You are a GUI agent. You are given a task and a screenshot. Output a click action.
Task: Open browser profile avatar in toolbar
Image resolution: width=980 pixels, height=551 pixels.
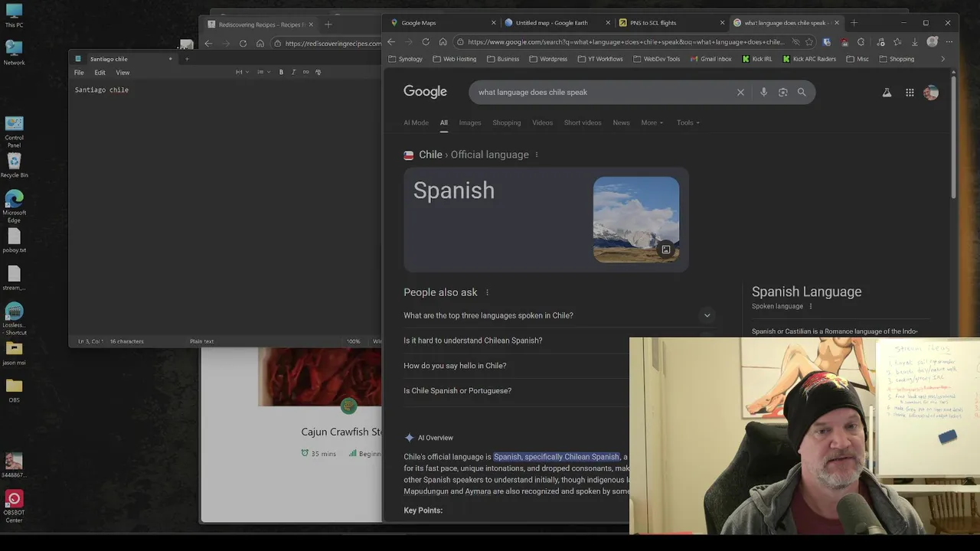click(932, 42)
